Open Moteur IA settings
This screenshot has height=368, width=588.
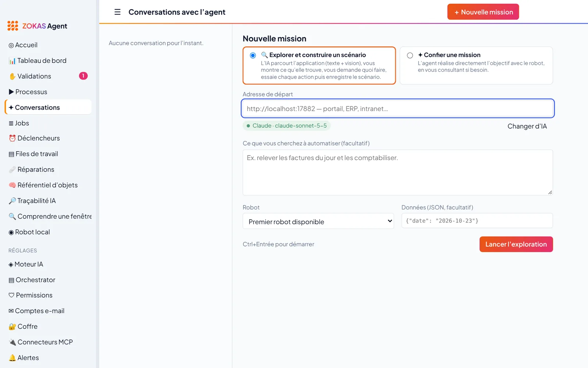(48, 264)
